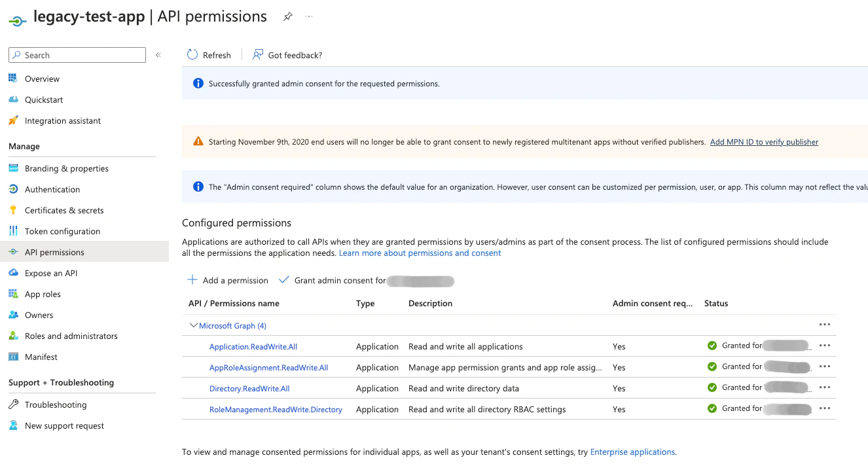The height and width of the screenshot is (464, 868).
Task: Click 'Successfully granted admin consent' notification text
Action: 324,84
